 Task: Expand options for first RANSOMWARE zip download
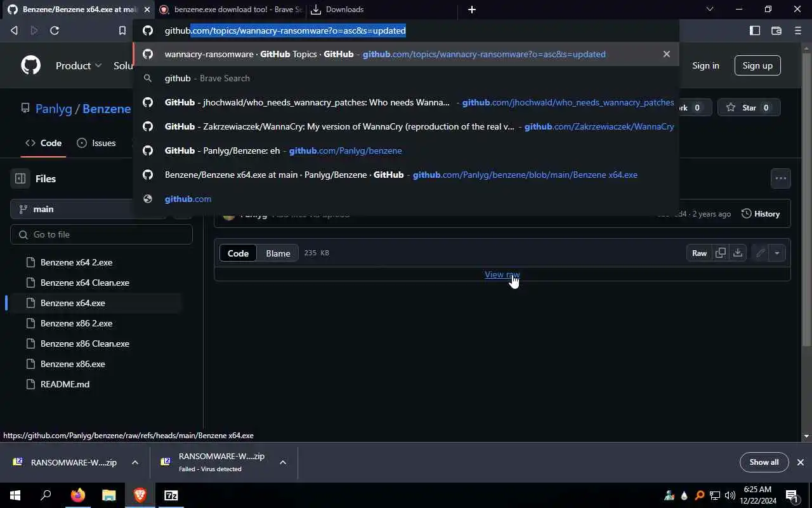click(134, 462)
